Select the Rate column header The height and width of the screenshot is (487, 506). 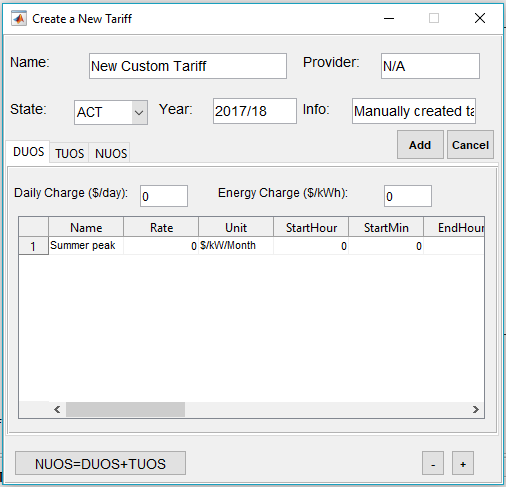pyautogui.click(x=161, y=227)
